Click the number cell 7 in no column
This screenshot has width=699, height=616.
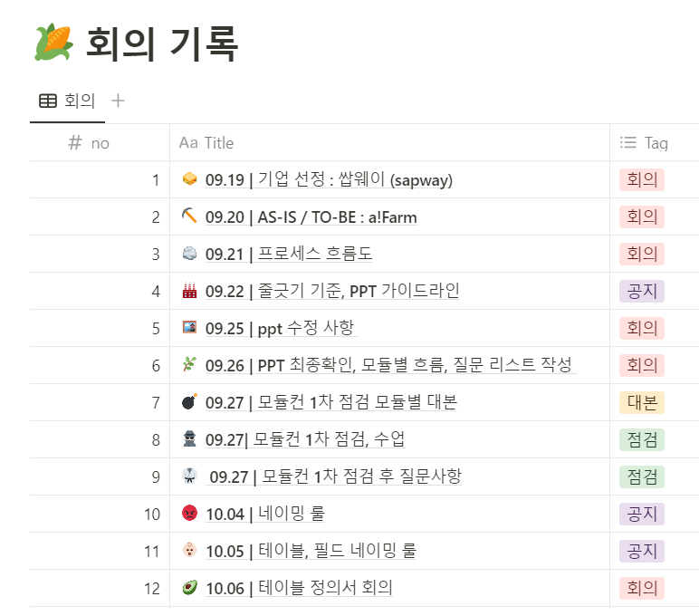click(100, 402)
